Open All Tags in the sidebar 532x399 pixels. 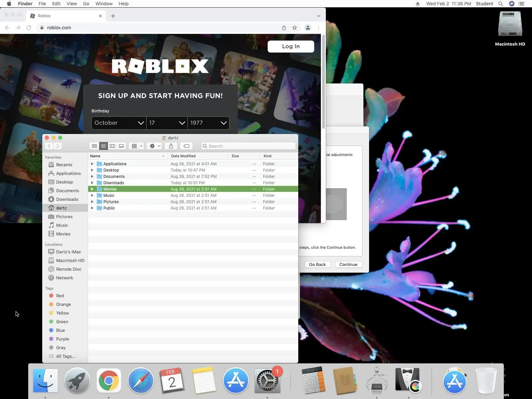(x=66, y=356)
